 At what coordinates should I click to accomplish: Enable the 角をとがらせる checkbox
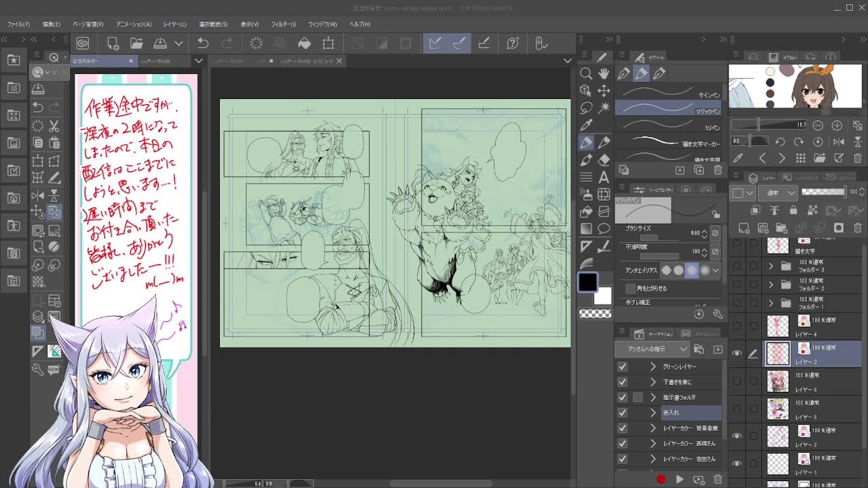tap(631, 288)
